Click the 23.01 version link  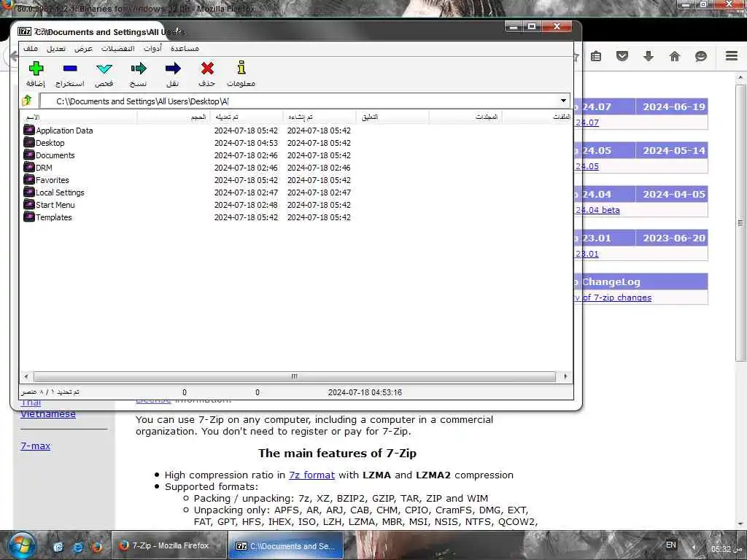(587, 254)
